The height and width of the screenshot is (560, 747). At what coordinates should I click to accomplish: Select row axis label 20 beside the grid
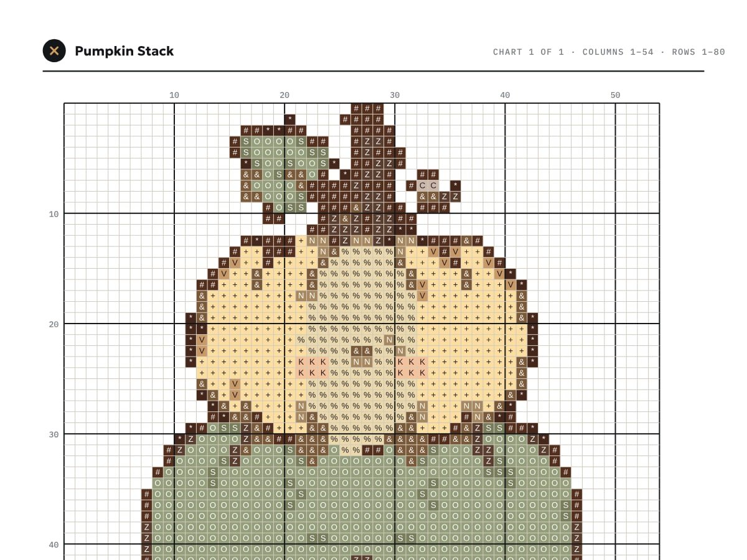pyautogui.click(x=54, y=324)
